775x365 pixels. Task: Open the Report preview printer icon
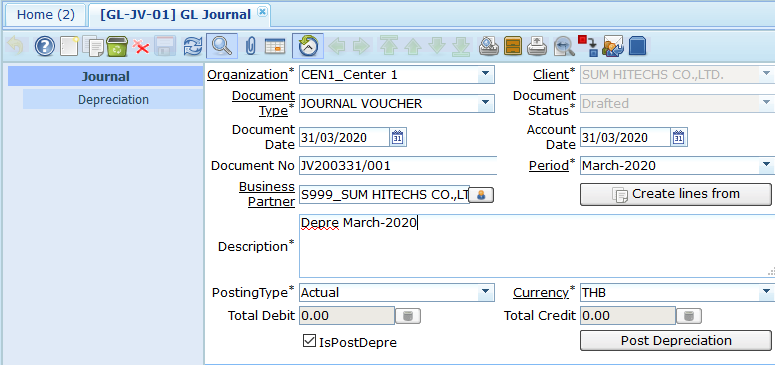pyautogui.click(x=489, y=46)
